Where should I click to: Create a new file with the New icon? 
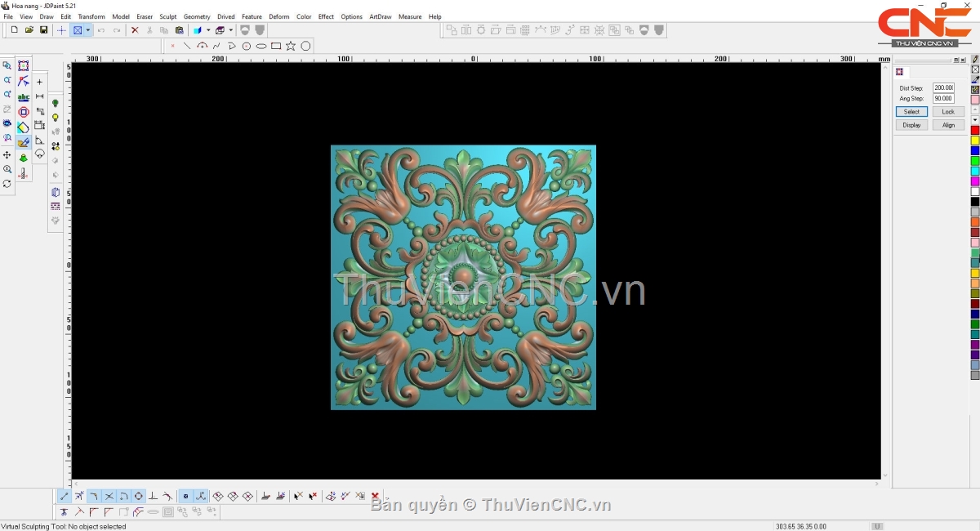[x=14, y=30]
